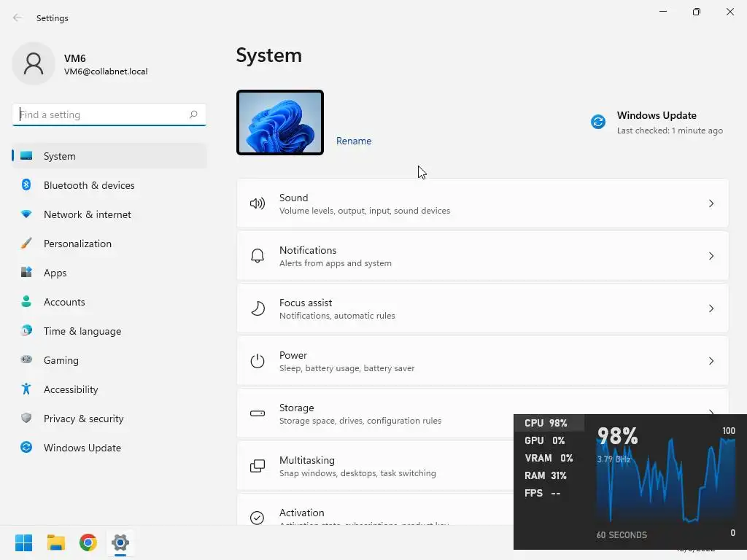Click the Find a setting search field
Screen dimensions: 747x560
point(109,114)
